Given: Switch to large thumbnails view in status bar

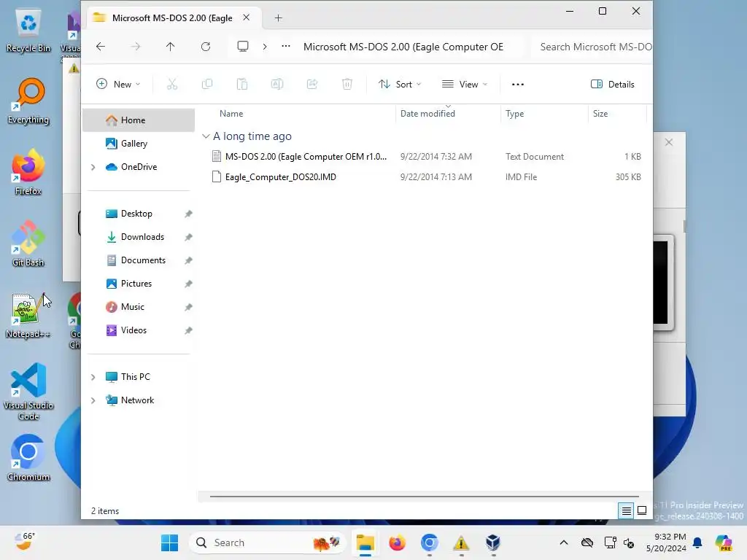Looking at the screenshot, I should click(x=642, y=510).
